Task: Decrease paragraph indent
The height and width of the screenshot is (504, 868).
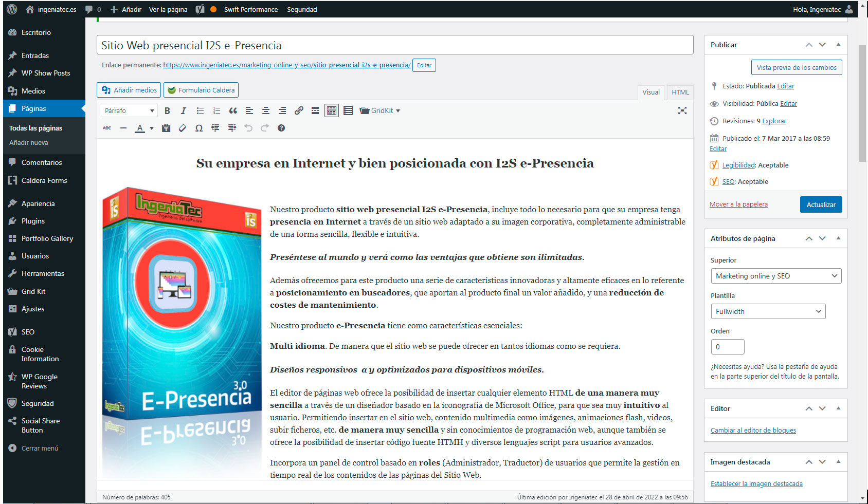Action: tap(215, 128)
